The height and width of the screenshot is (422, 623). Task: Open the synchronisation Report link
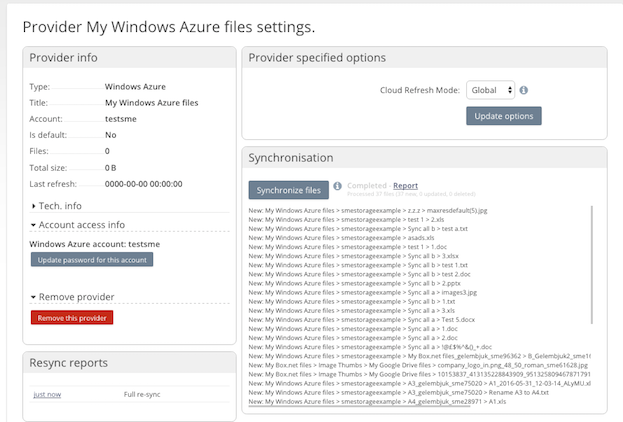[405, 185]
